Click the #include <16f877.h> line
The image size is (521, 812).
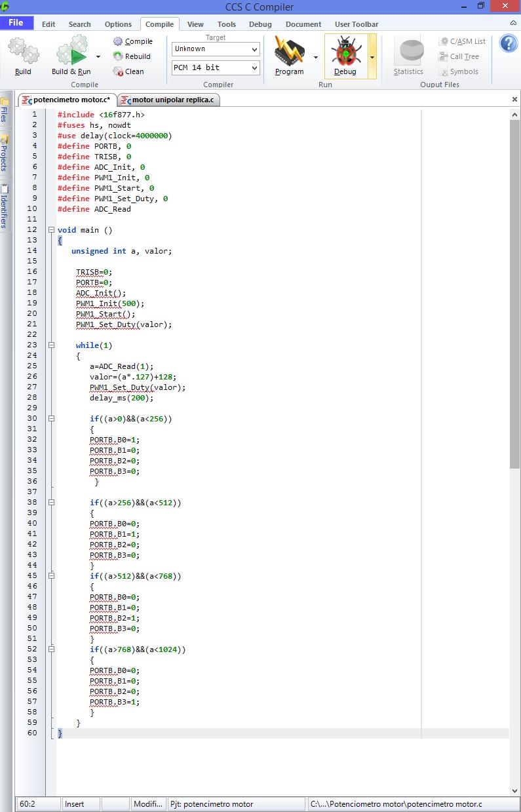pos(101,115)
